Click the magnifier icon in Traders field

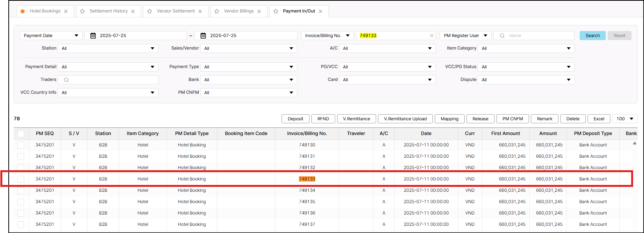coord(66,80)
